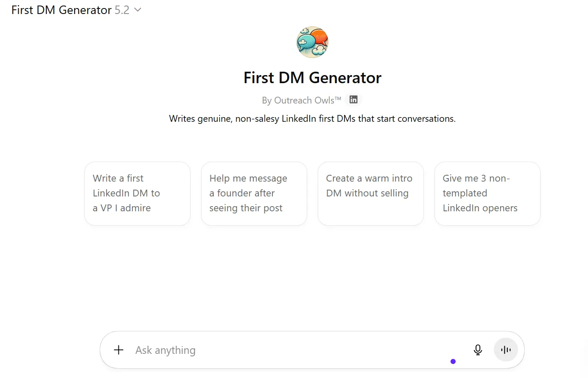Image resolution: width=588 pixels, height=378 pixels.
Task: Click the speech bubbles GPT avatar
Action: tap(312, 42)
